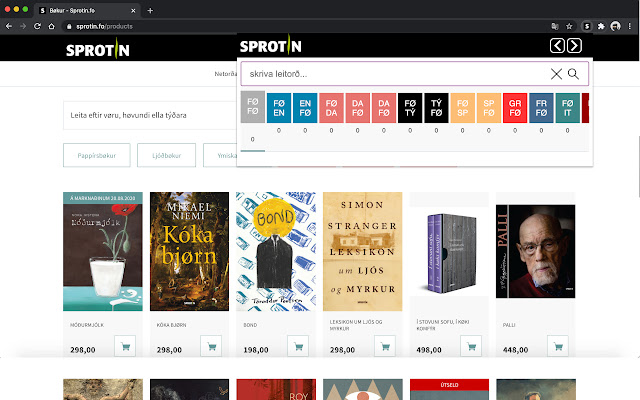The width and height of the screenshot is (640, 400).
Task: Select the EN-FØ dictionary tile
Action: point(305,108)
